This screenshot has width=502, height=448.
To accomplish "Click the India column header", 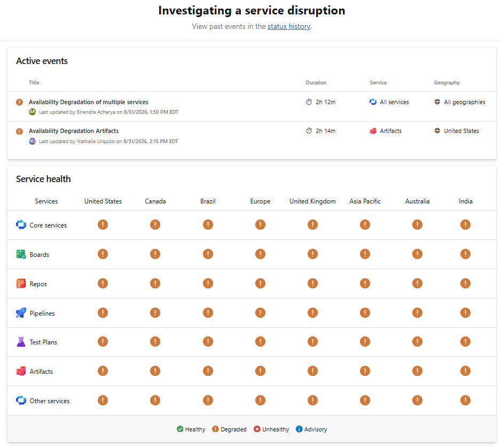I will click(466, 201).
